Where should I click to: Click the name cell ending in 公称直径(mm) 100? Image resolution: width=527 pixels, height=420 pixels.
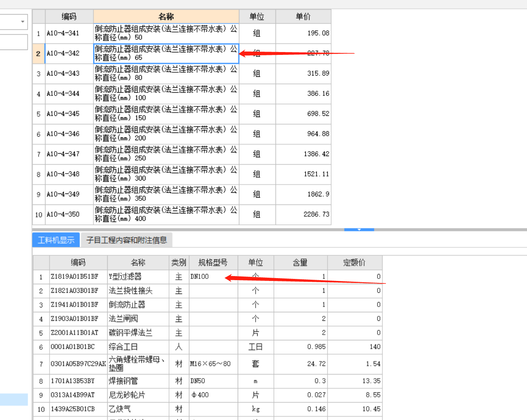pyautogui.click(x=166, y=94)
